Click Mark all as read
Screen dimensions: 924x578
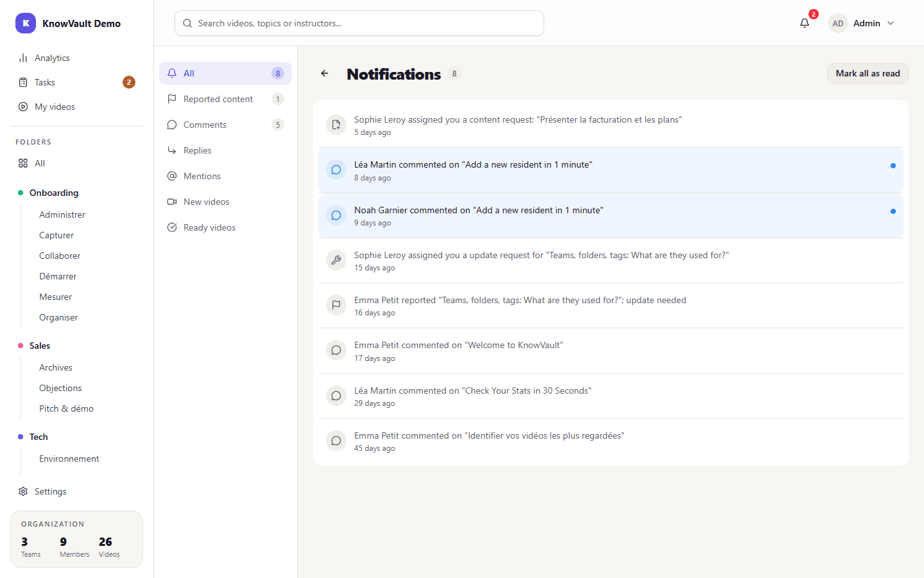pyautogui.click(x=868, y=73)
